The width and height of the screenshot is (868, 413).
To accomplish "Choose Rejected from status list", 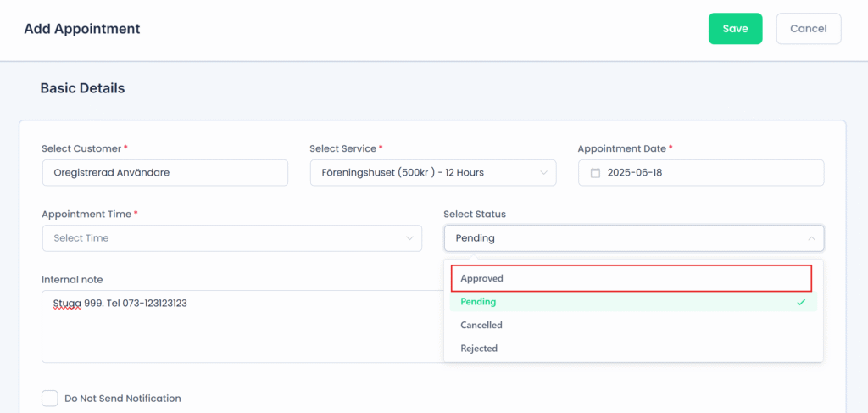I will [x=633, y=349].
